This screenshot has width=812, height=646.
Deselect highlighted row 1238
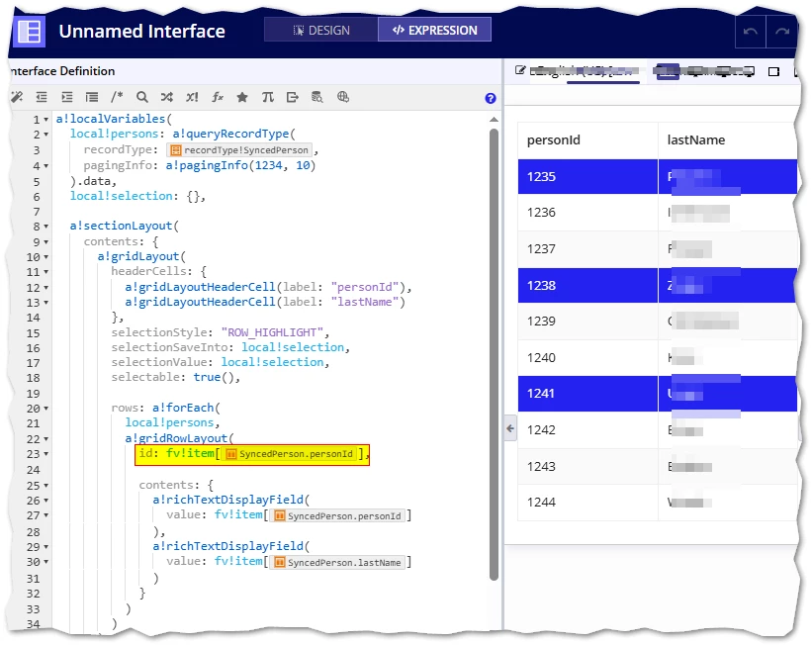click(657, 286)
